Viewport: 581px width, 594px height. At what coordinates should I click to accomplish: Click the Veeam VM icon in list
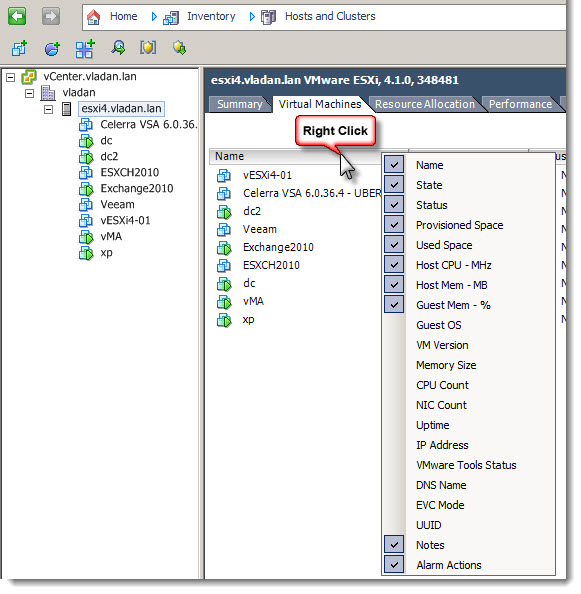(x=224, y=230)
